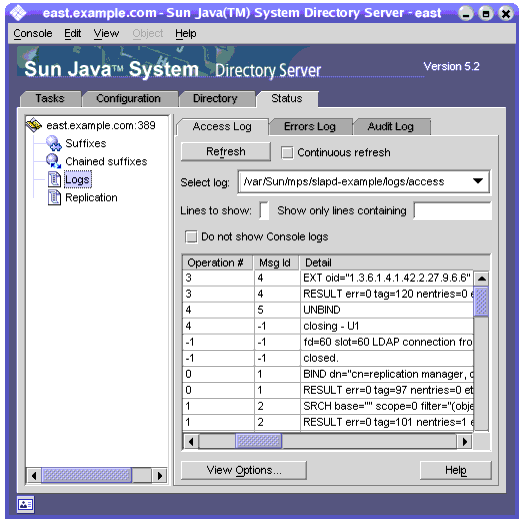520x521 pixels.
Task: Switch to the Audit Log tab
Action: tap(391, 127)
